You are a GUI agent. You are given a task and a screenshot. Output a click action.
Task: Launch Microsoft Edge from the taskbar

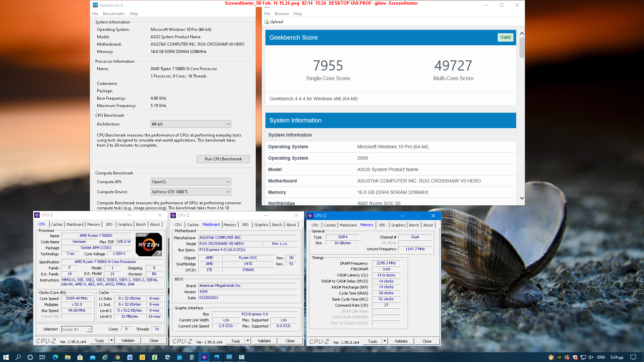point(55,357)
